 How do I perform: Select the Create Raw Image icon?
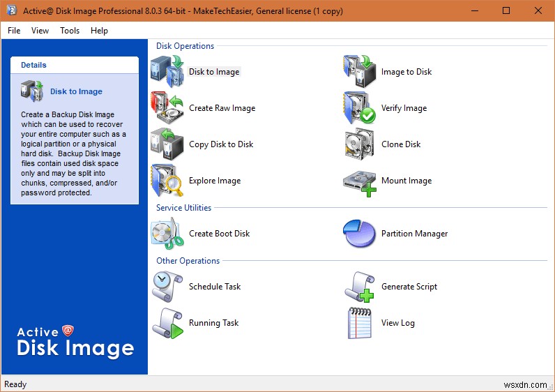pyautogui.click(x=167, y=108)
